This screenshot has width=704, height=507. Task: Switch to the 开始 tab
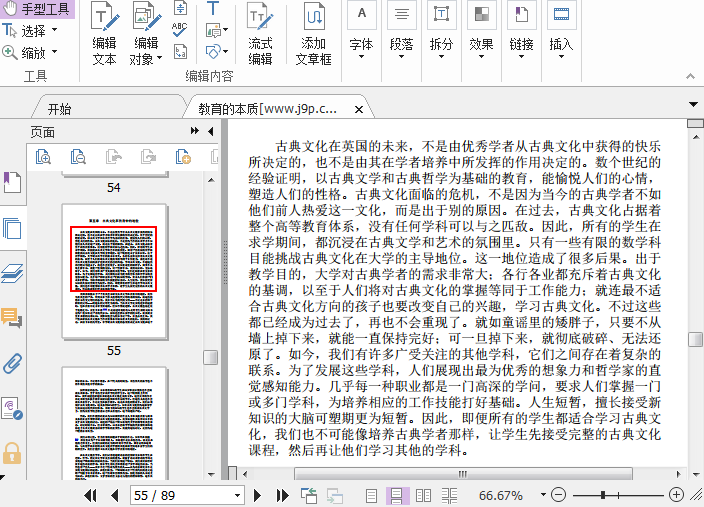click(x=60, y=109)
